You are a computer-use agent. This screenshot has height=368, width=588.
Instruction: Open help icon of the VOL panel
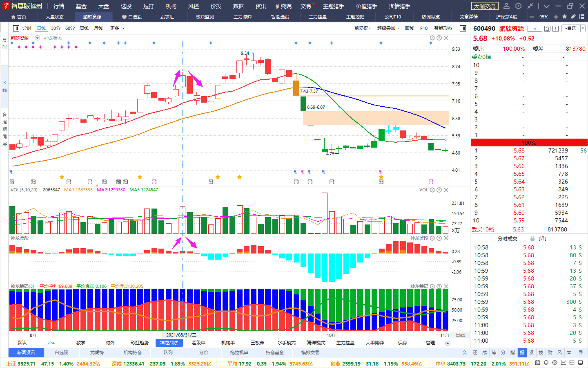click(439, 190)
